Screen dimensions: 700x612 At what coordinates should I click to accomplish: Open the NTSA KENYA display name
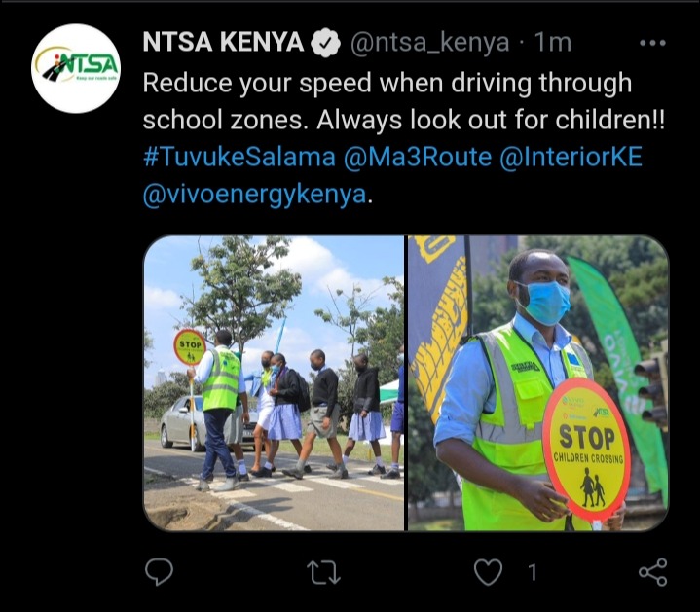click(224, 43)
